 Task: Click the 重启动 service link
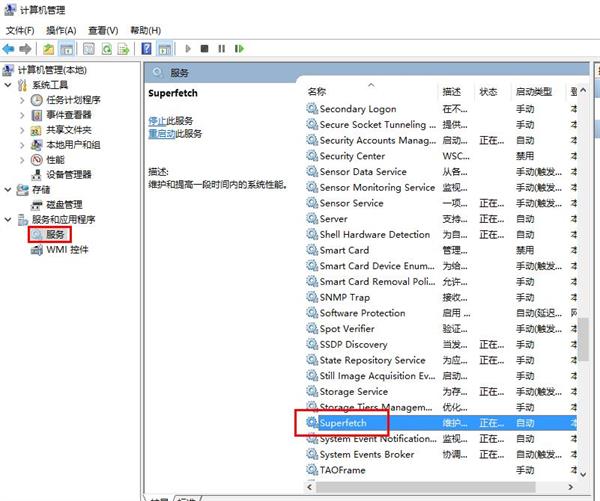[x=162, y=134]
